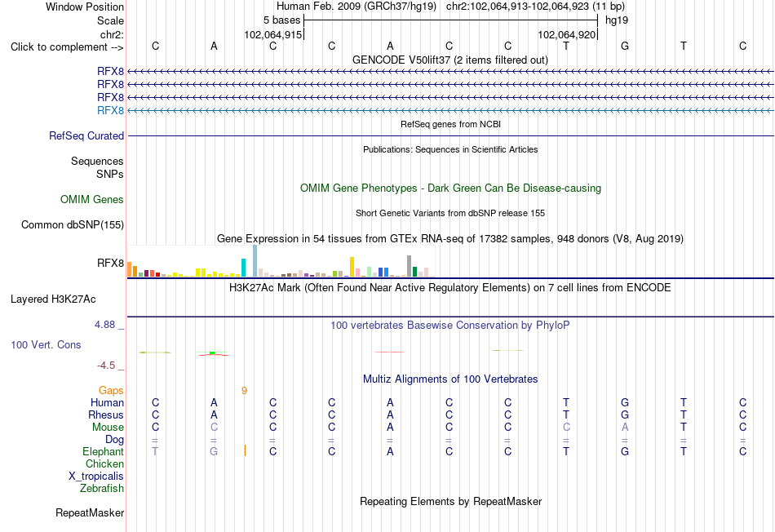Open the OMIM Genes track label
This screenshot has width=775, height=532.
tap(92, 199)
